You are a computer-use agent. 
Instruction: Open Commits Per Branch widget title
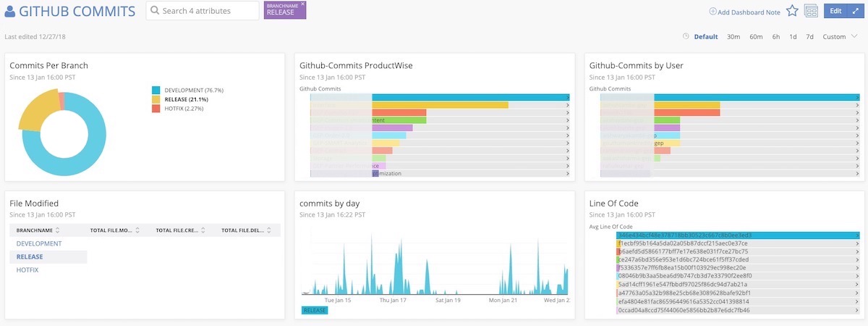point(49,65)
